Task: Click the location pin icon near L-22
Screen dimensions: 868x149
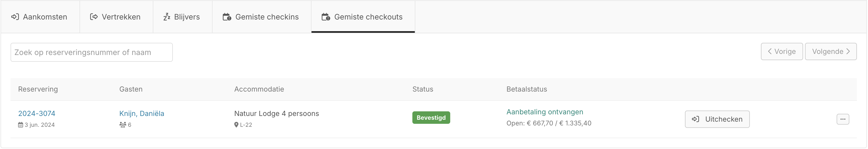Action: (x=236, y=125)
